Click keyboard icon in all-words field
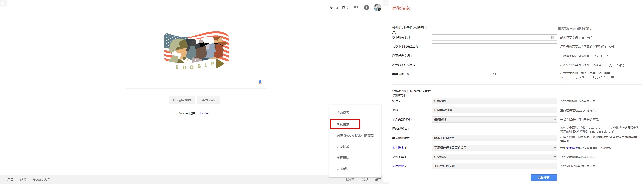Screen dimensions: 644x184 (x=553, y=37)
